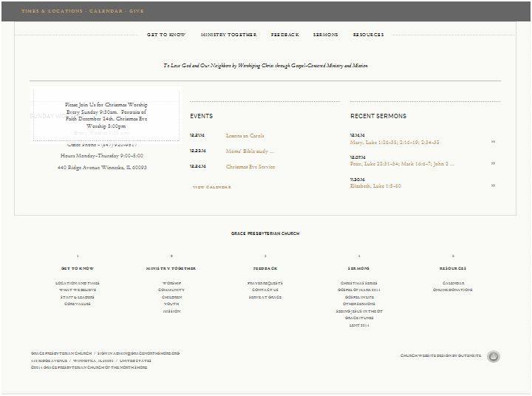Viewport: 532px width, 396px height.
Task: Open Seeing Jesus in the OT in the footer
Action: tap(359, 311)
